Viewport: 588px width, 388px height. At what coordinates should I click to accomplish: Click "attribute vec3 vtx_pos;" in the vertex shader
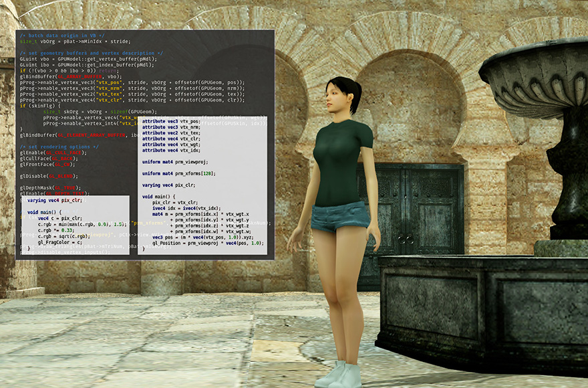[171, 121]
